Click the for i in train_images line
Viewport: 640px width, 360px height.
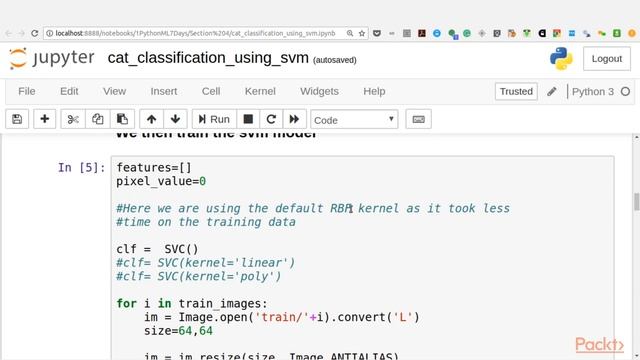pyautogui.click(x=192, y=304)
